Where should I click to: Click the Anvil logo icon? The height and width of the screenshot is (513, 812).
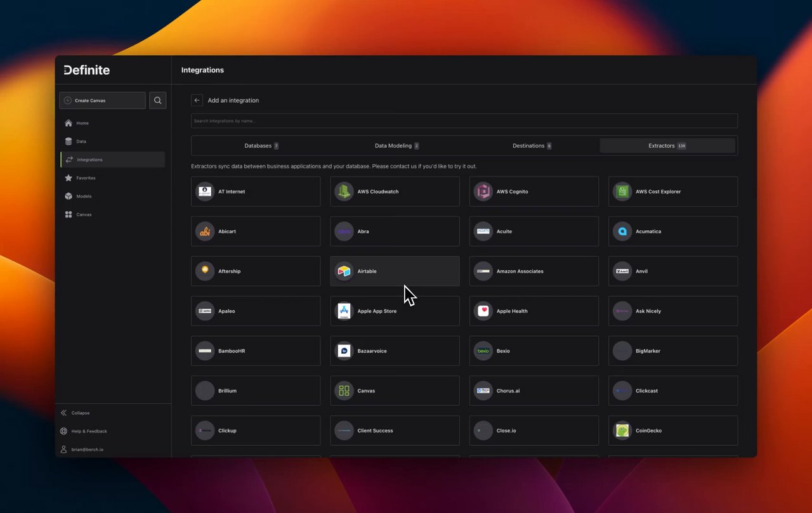click(622, 271)
